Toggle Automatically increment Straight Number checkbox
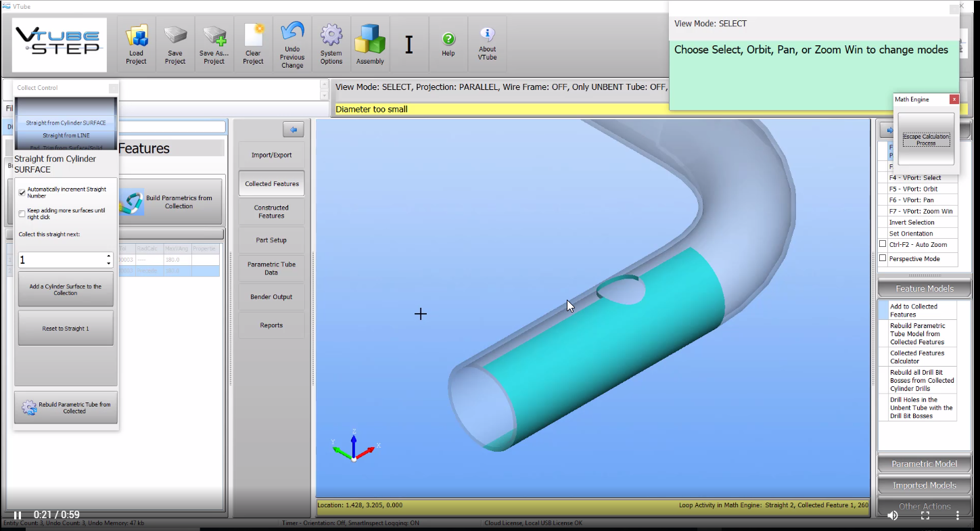 [22, 193]
